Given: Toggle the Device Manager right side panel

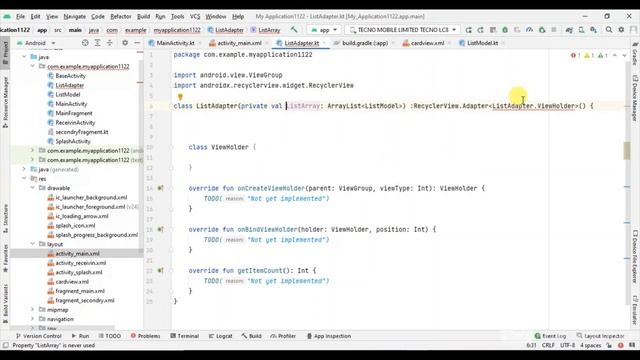Looking at the screenshot, I should click(635, 98).
